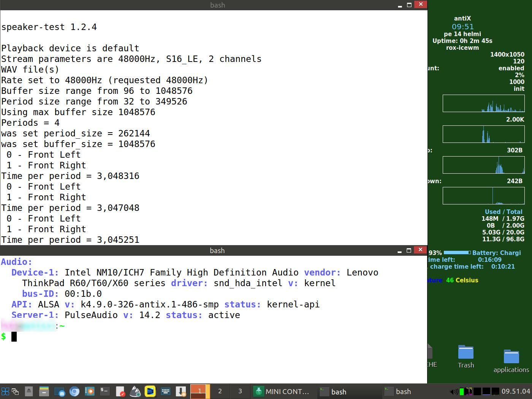
Task: Open the orange gear control centre icon
Action: pos(90,391)
